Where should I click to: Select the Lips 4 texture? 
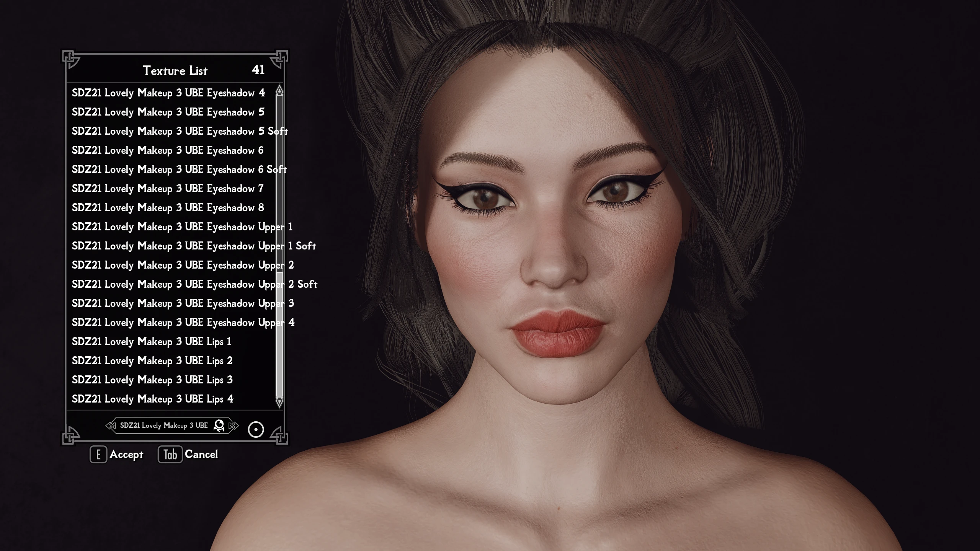tap(153, 399)
